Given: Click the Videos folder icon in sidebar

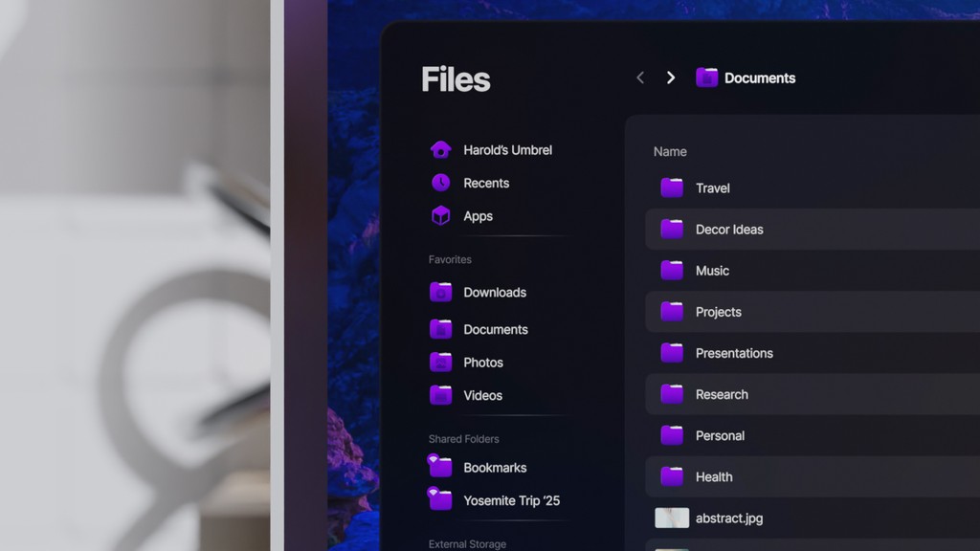Looking at the screenshot, I should 440,395.
